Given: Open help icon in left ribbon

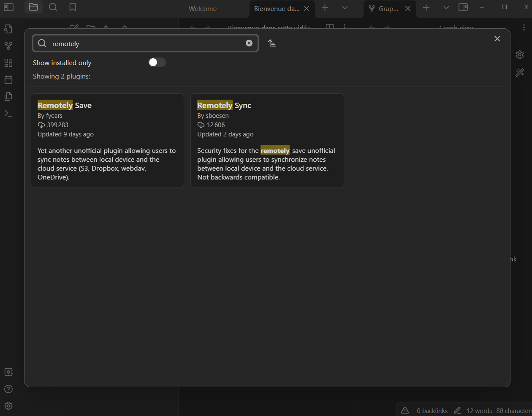Looking at the screenshot, I should (8, 389).
